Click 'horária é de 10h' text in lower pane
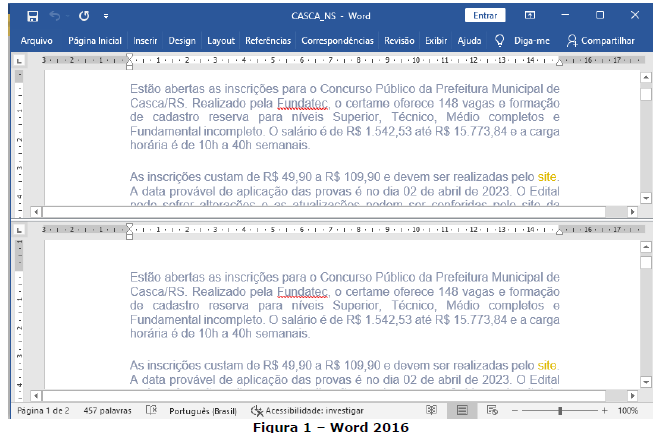661x433 pixels. point(175,333)
